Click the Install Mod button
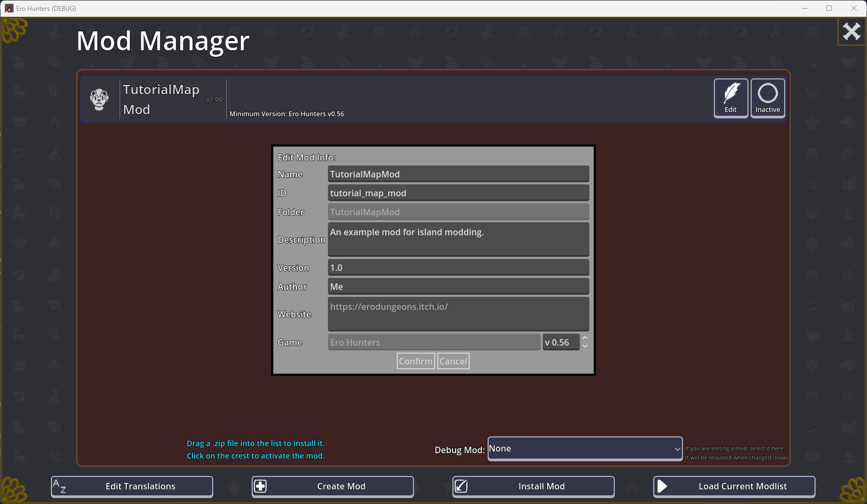867x504 pixels. coord(534,487)
